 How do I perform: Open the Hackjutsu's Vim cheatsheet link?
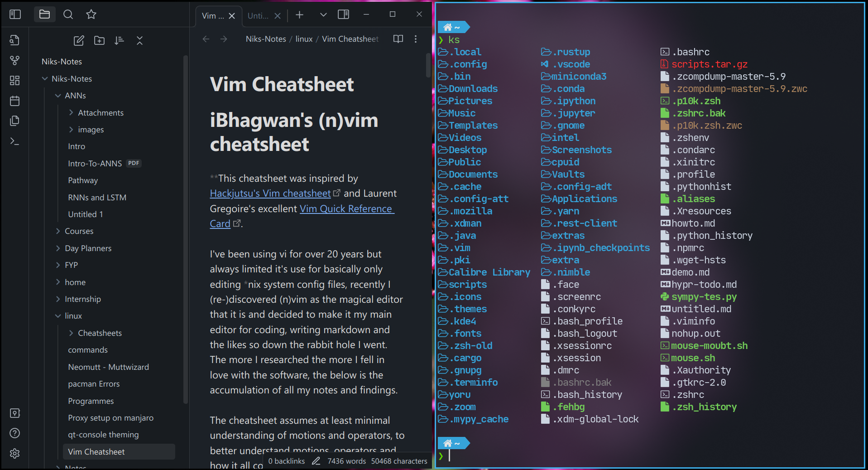270,193
